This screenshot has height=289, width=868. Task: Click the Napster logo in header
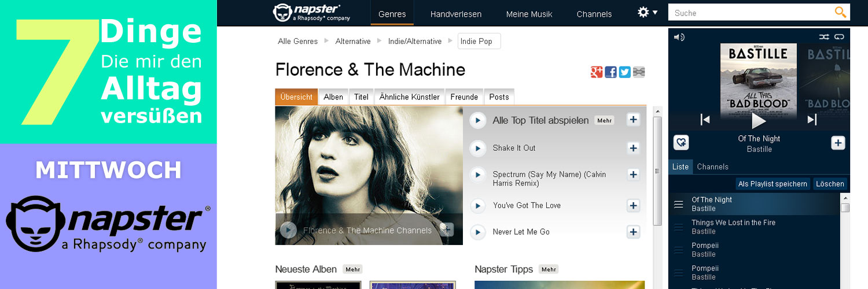pos(311,13)
